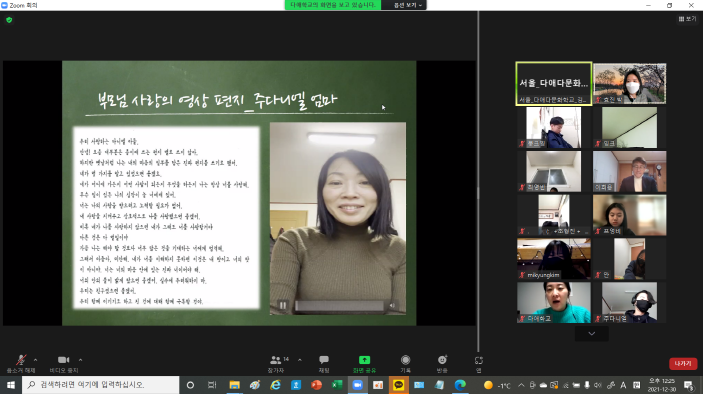Click the green 화면 공유 share screen icon
The height and width of the screenshot is (394, 703).
(x=364, y=360)
